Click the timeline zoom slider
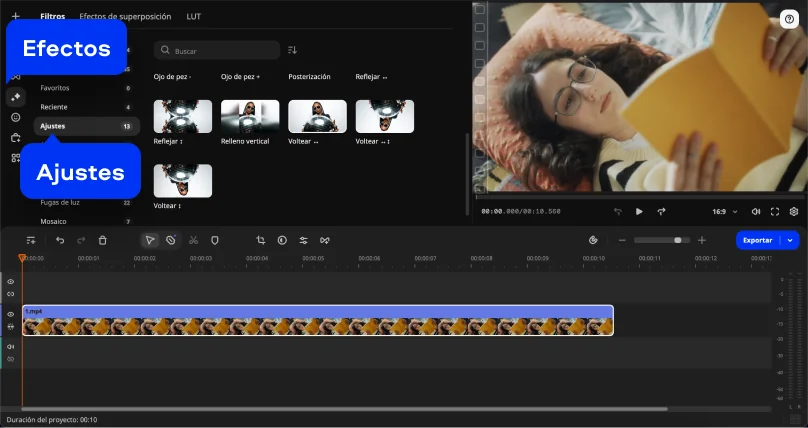808x428 pixels. click(x=660, y=240)
